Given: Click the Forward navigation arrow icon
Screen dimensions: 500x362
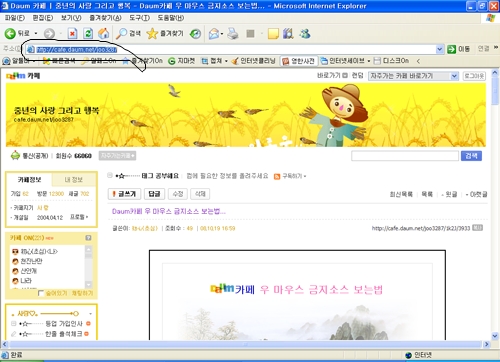Looking at the screenshot, I should (49, 33).
